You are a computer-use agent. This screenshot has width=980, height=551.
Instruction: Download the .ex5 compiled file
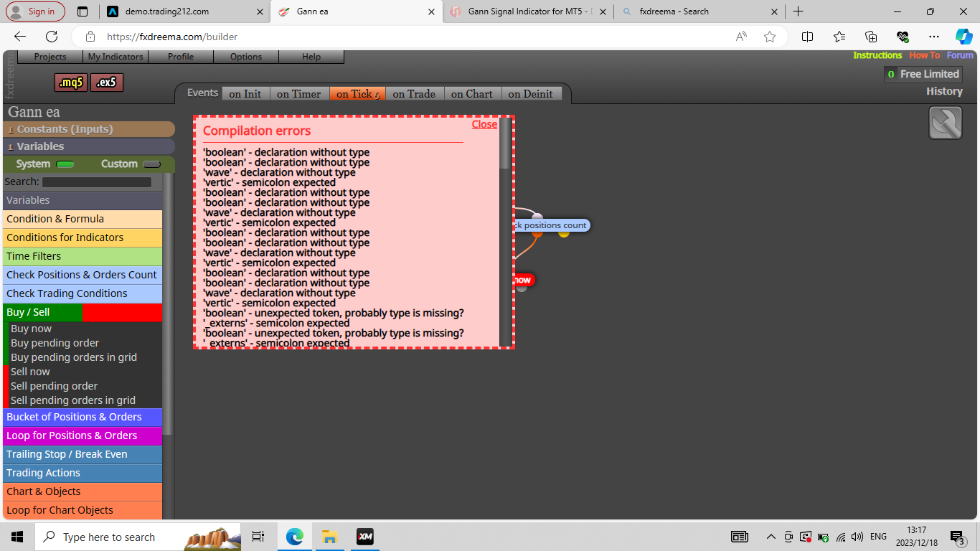click(x=107, y=83)
